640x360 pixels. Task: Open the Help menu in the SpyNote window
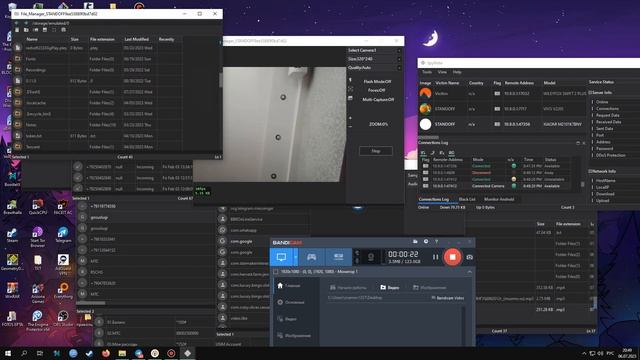[x=457, y=72]
